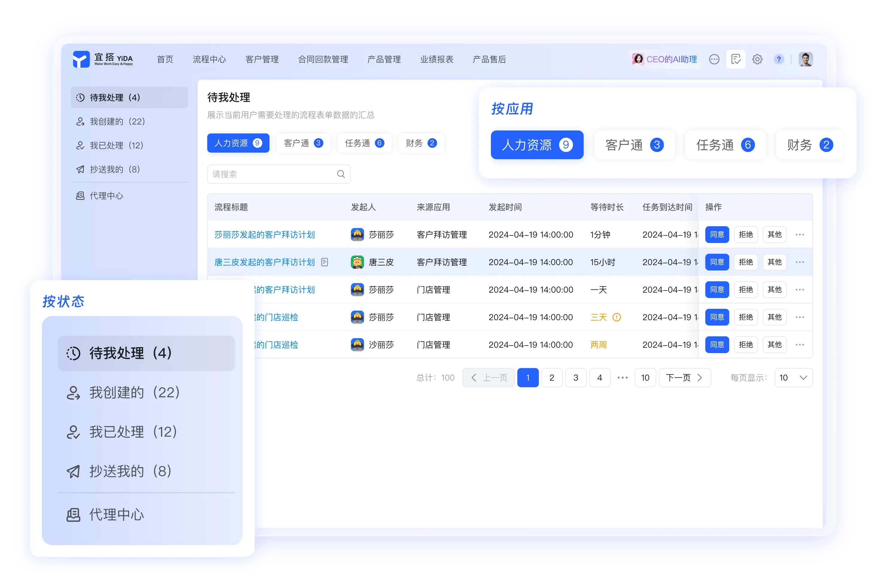Screen dimensions: 889x588
Task: Click the task checklist icon in header
Action: pyautogui.click(x=735, y=59)
